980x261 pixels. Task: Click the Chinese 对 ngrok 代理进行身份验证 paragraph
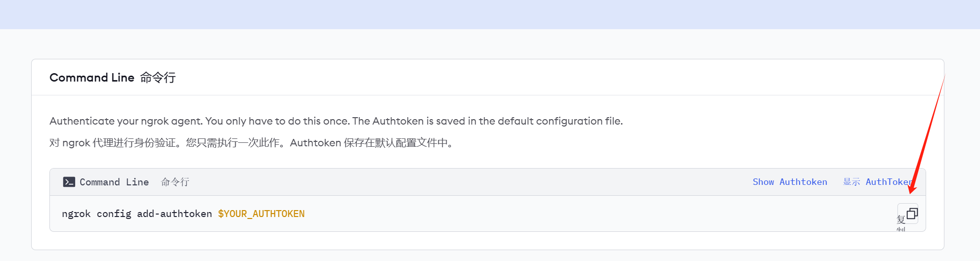[x=251, y=143]
